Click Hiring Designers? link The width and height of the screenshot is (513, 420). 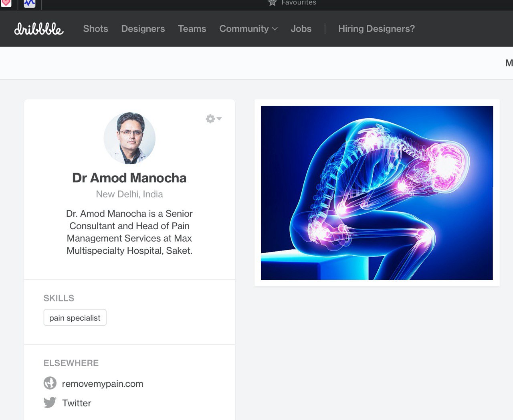point(376,29)
